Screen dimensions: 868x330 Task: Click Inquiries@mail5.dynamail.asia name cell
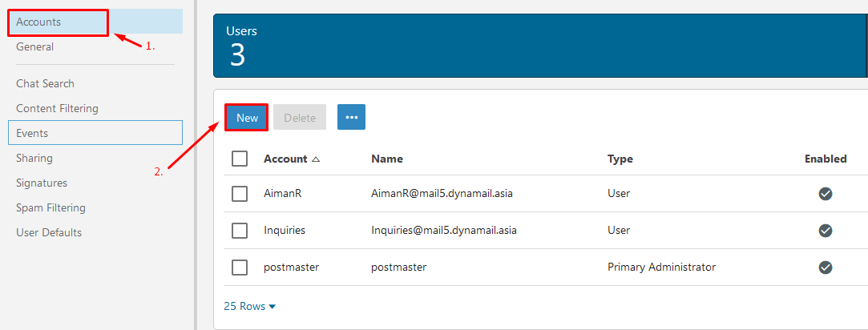point(444,230)
